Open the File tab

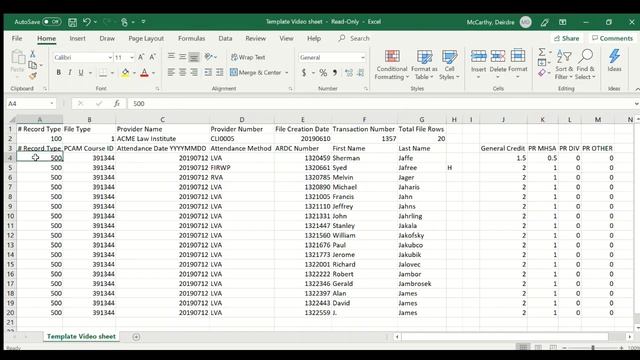coord(17,38)
